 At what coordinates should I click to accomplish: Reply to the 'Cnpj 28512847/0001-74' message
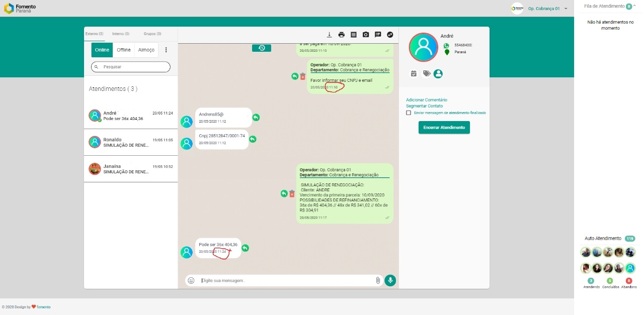(x=253, y=139)
